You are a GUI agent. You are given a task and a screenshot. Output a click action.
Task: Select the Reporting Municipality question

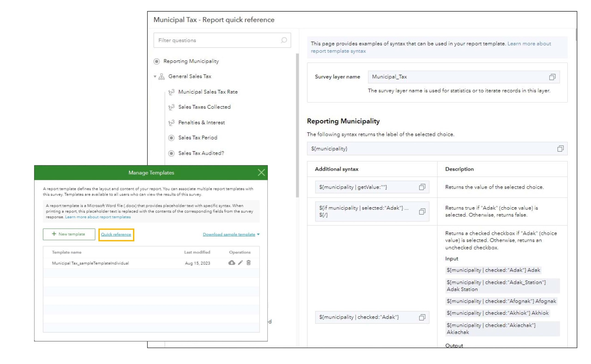[x=191, y=61]
